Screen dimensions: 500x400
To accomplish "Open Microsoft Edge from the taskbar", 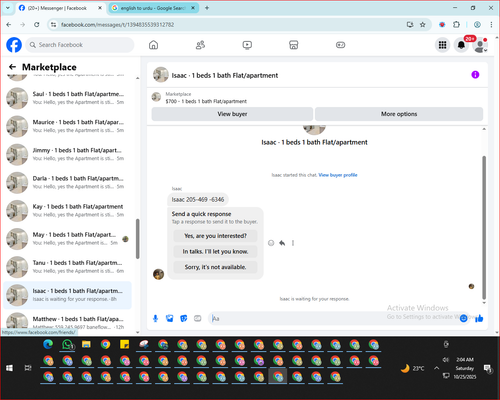I will pyautogui.click(x=48, y=344).
